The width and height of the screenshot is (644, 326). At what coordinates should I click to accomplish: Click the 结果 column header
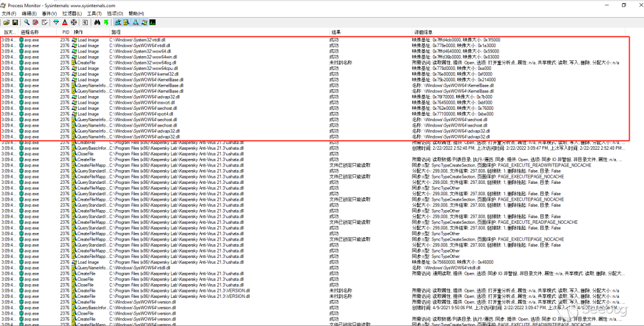point(370,32)
